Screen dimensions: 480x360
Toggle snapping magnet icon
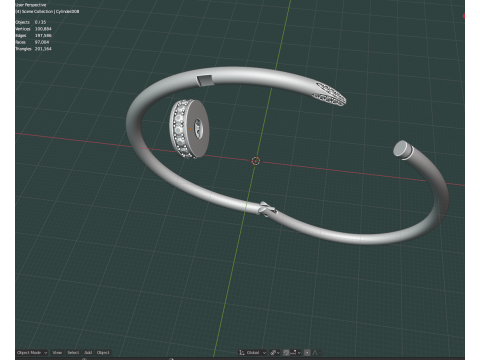(286, 352)
